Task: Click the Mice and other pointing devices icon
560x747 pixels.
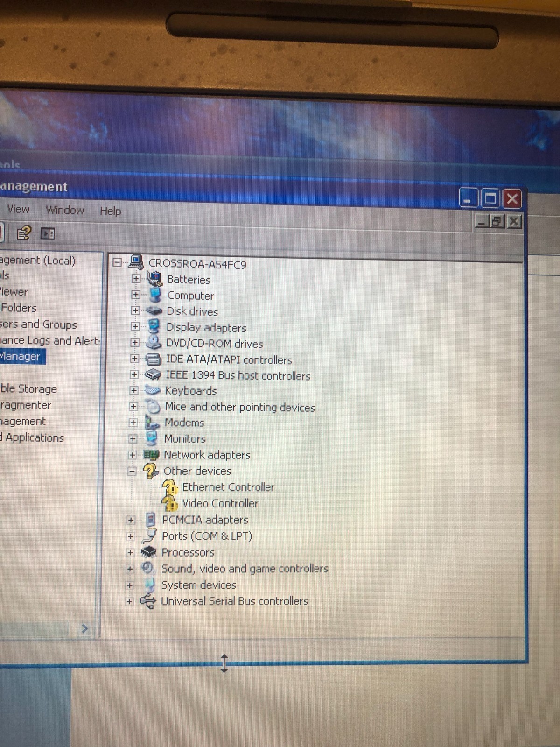Action: click(x=153, y=406)
